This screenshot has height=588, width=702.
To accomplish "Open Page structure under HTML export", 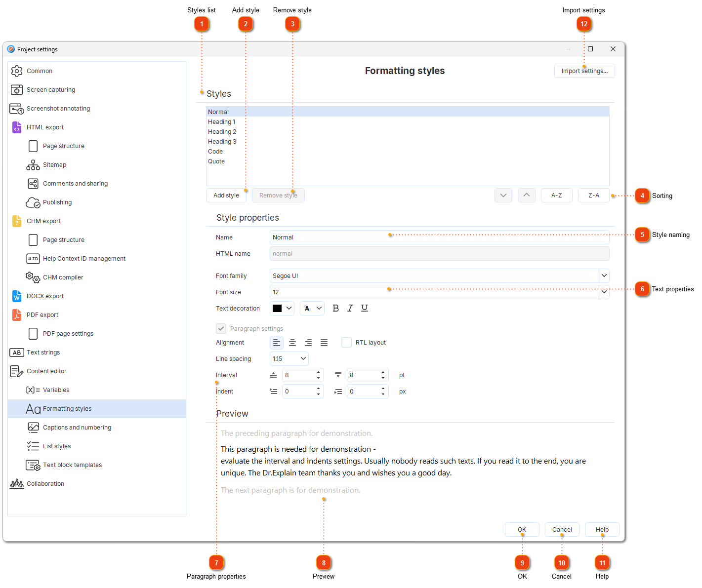I will [97, 146].
